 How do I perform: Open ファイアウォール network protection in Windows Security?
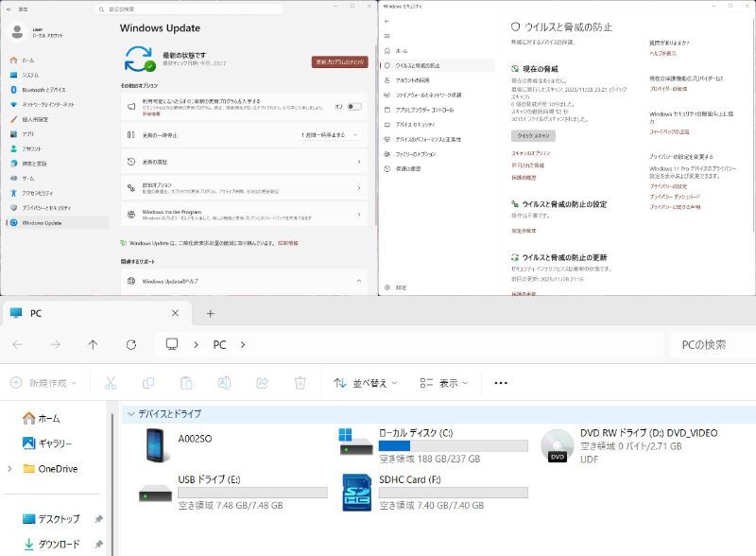[x=428, y=96]
